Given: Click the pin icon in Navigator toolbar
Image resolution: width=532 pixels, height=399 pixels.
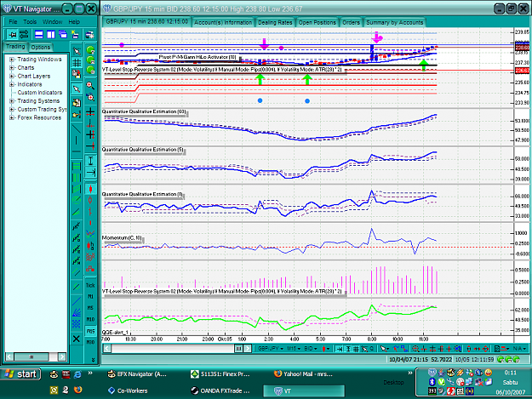Looking at the screenshot, I should (x=13, y=35).
